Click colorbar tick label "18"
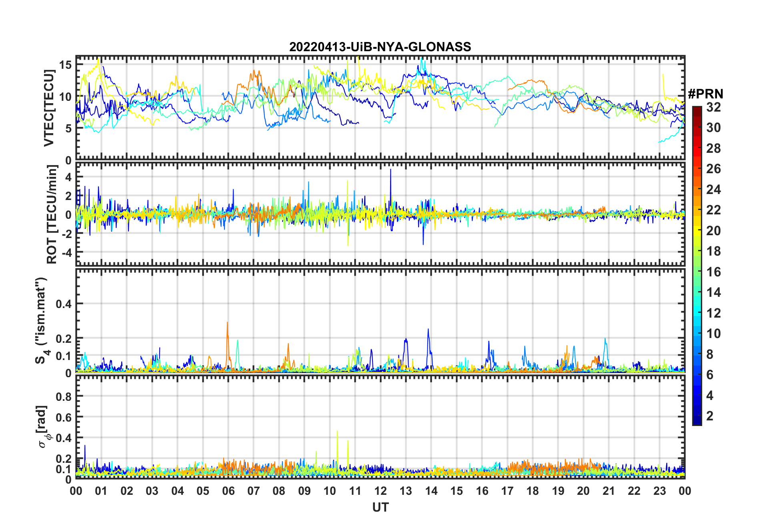The image size is (761, 532). point(713,251)
